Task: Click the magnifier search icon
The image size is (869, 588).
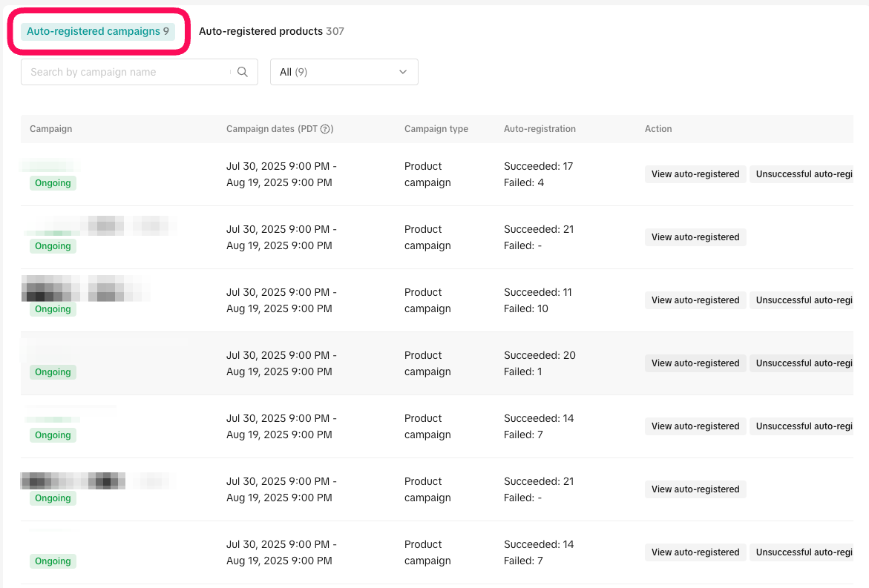Action: [243, 72]
